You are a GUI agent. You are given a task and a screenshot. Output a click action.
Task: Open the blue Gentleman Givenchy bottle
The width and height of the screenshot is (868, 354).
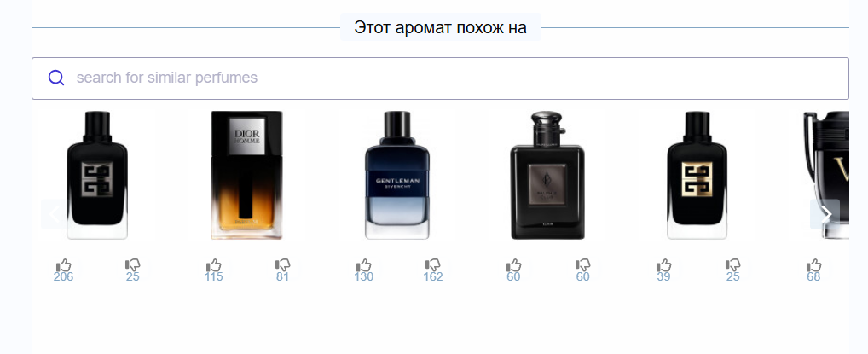397,175
